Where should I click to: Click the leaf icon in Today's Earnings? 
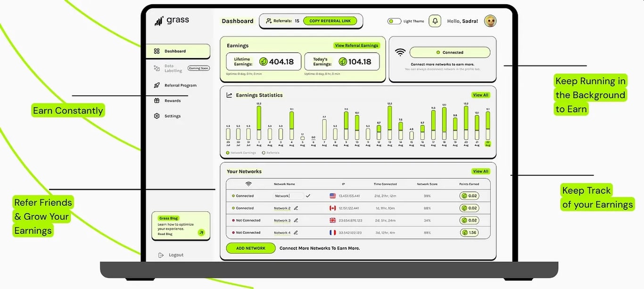(343, 61)
